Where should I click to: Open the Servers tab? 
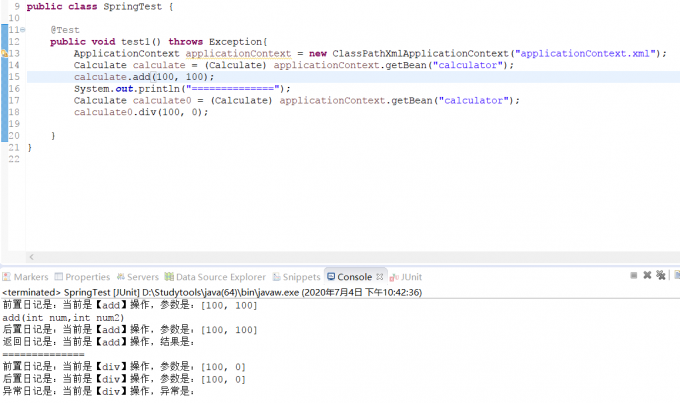tap(138, 277)
